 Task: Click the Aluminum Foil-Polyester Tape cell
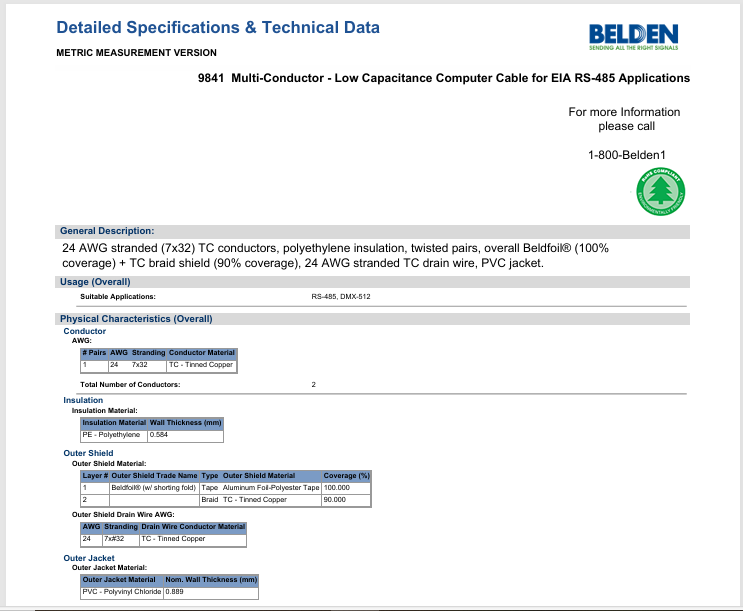click(270, 487)
